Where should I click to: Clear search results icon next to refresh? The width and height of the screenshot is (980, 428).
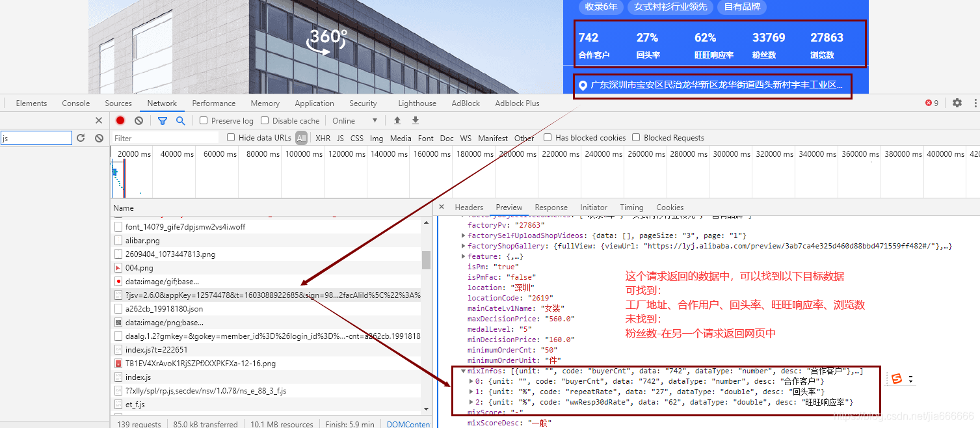point(99,138)
